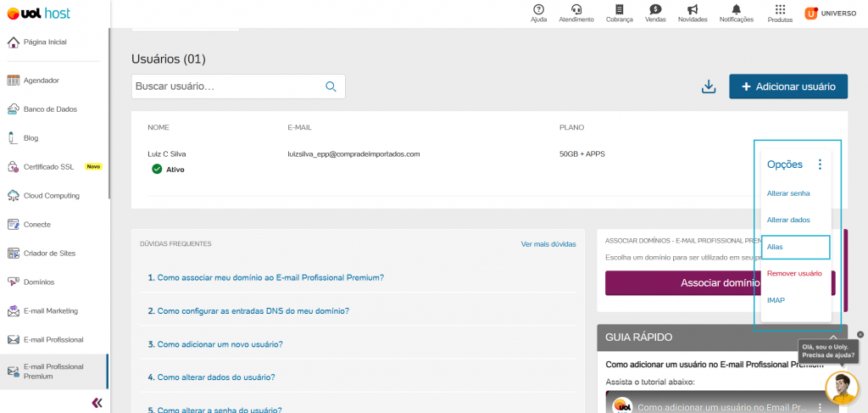Click the Opções three-dot icon
868x413 pixels.
pos(820,165)
